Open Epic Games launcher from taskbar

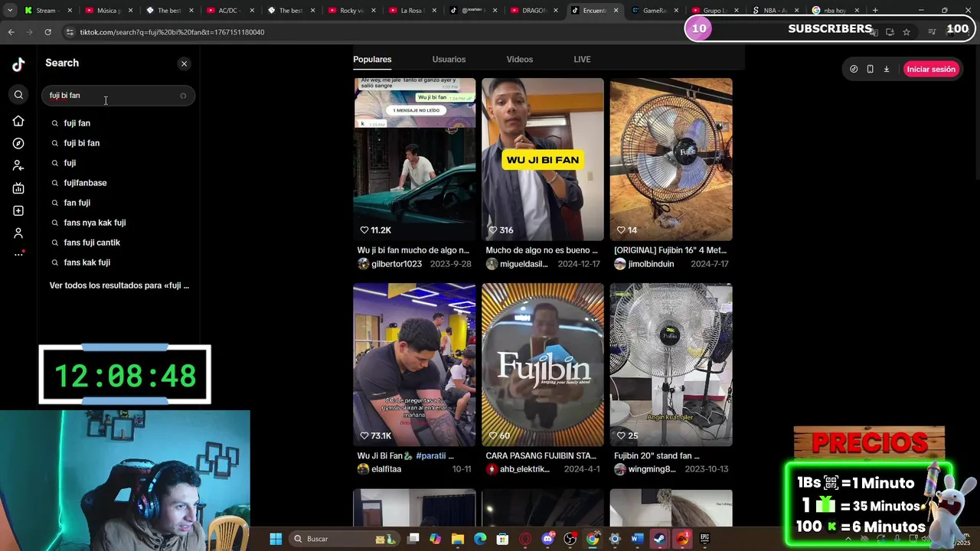coord(704,539)
